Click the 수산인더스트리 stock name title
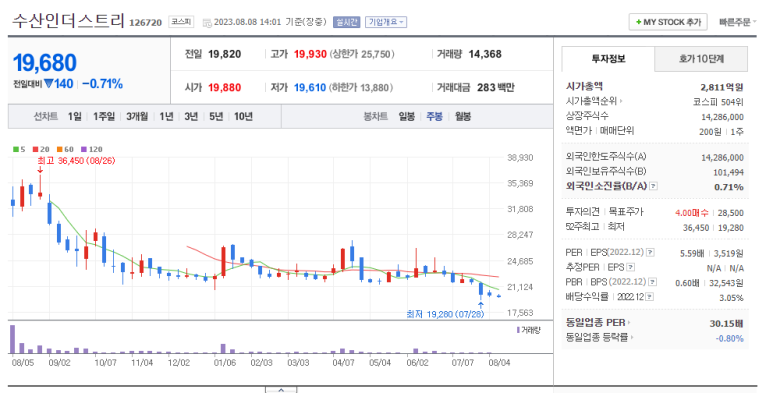 point(68,21)
